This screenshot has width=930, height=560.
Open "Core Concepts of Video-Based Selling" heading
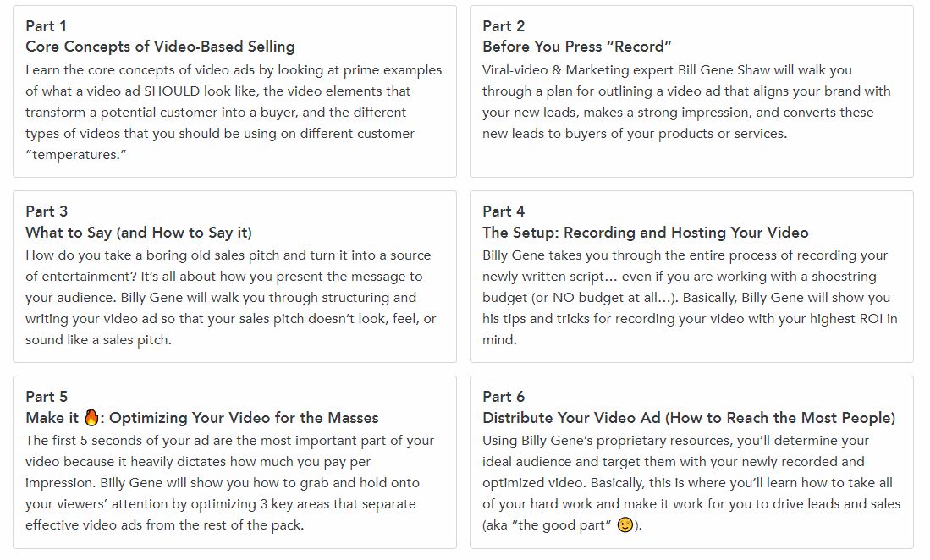pos(160,47)
